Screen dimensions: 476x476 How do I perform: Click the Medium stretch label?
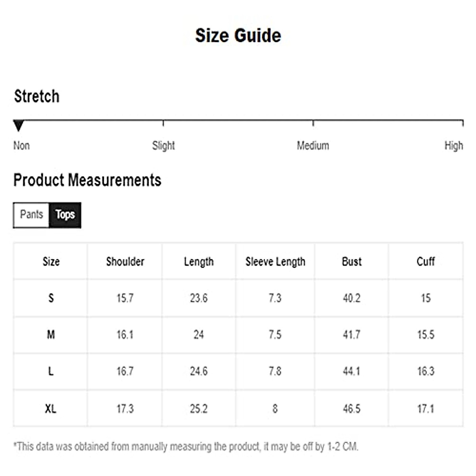click(x=313, y=146)
